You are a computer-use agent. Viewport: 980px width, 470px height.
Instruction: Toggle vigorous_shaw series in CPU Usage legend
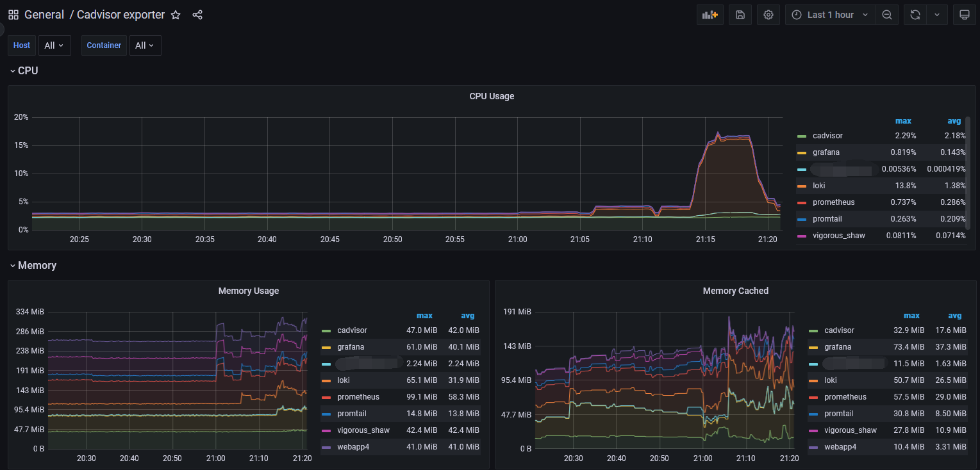pos(838,236)
